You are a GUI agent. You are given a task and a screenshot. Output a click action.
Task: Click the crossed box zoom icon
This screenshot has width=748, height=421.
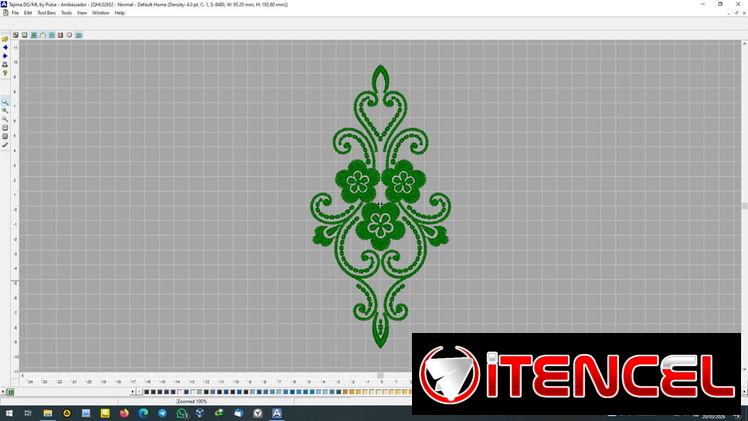coord(5,136)
